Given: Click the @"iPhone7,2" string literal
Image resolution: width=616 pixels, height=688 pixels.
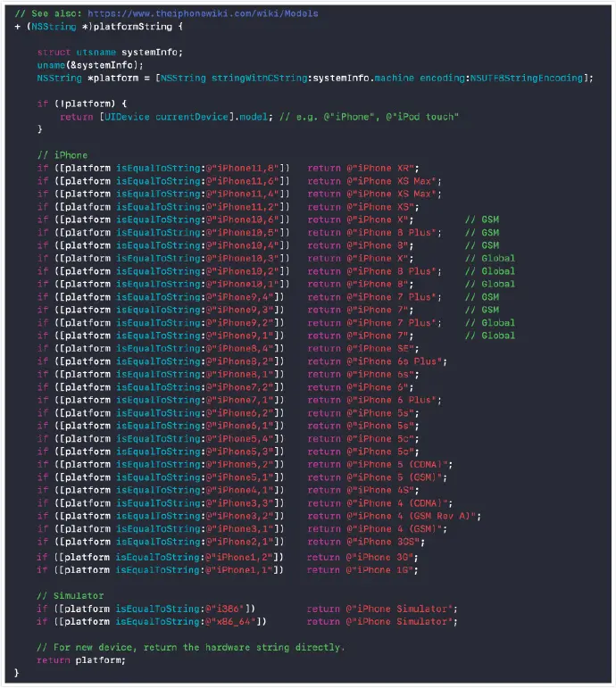Looking at the screenshot, I should [241, 387].
